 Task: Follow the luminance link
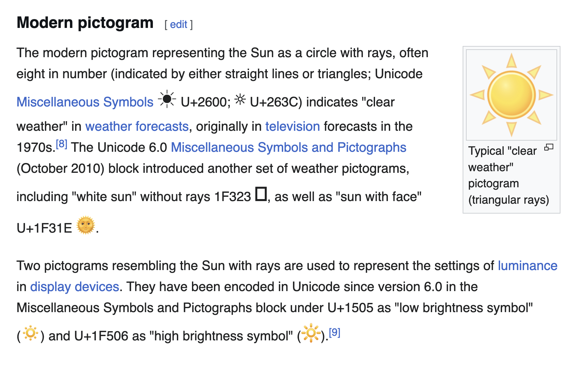528,266
